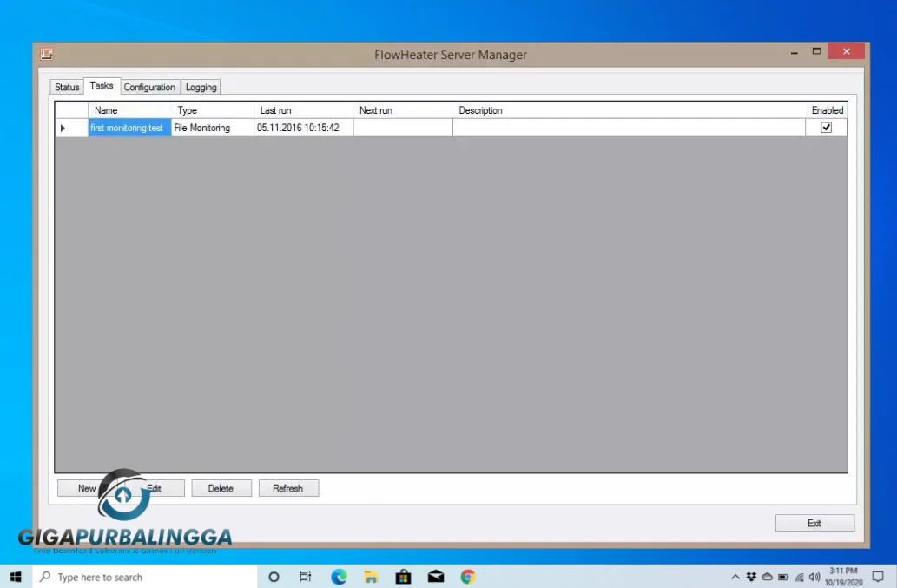Screen dimensions: 897x588
Task: Open the Status tab
Action: pyautogui.click(x=67, y=87)
